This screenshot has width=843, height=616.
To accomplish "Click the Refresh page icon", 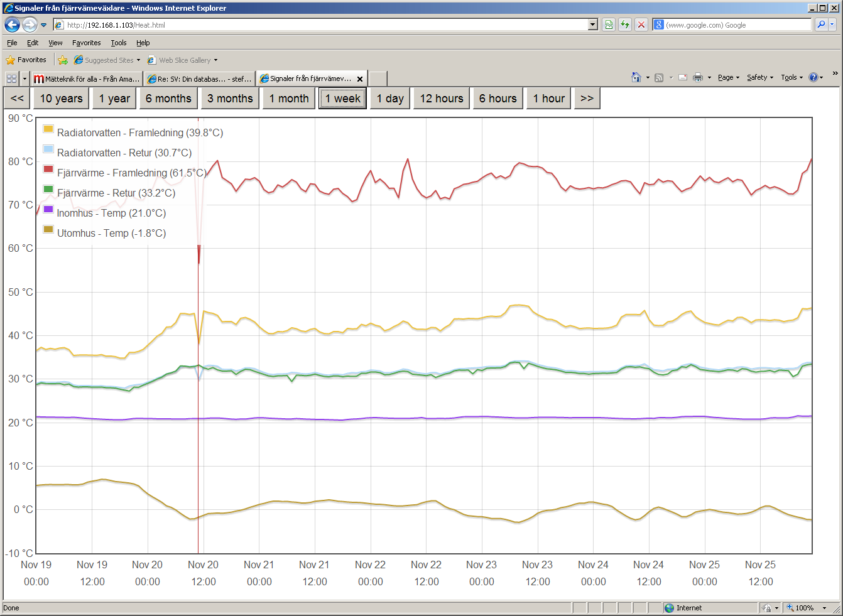I will [625, 24].
